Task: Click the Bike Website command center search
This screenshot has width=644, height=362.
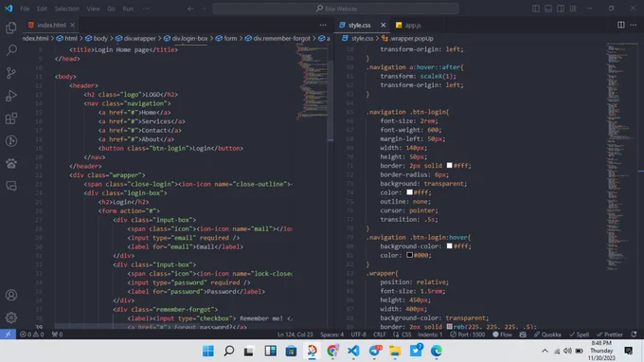Action: 335,9
